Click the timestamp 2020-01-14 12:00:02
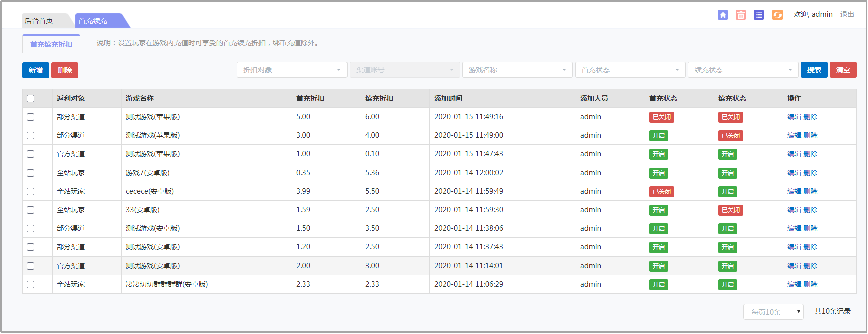Screen dimensions: 868x334 click(469, 173)
